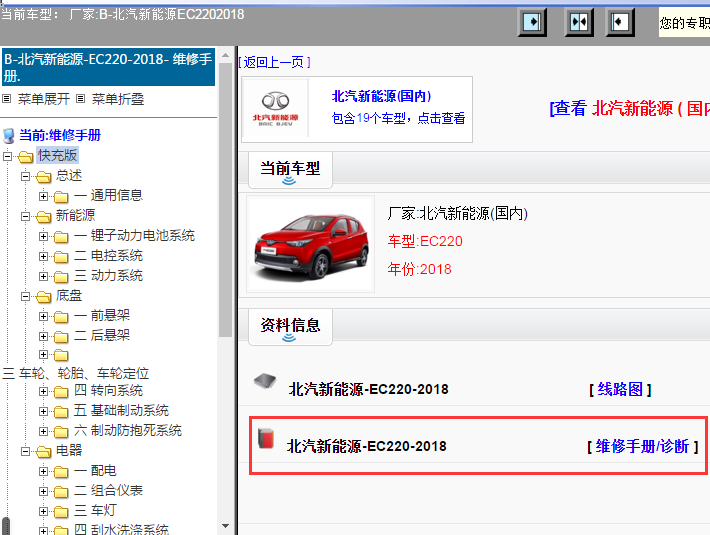The width and height of the screenshot is (710, 535).
Task: Collapse the 电器 tree node
Action: point(25,451)
